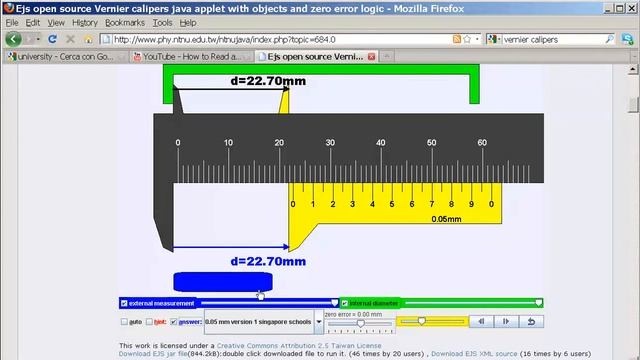Image resolution: width=640 pixels, height=360 pixels.
Task: Open the vernier version dropdown arrow
Action: [319, 322]
